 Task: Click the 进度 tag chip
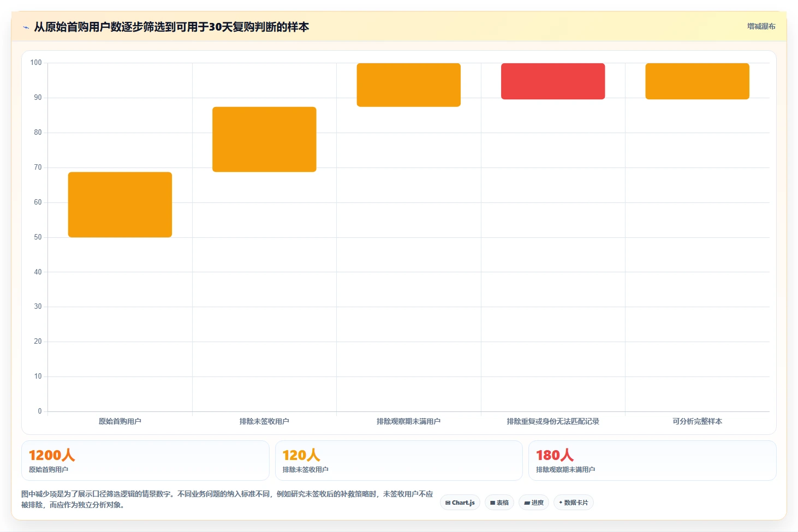point(534,503)
